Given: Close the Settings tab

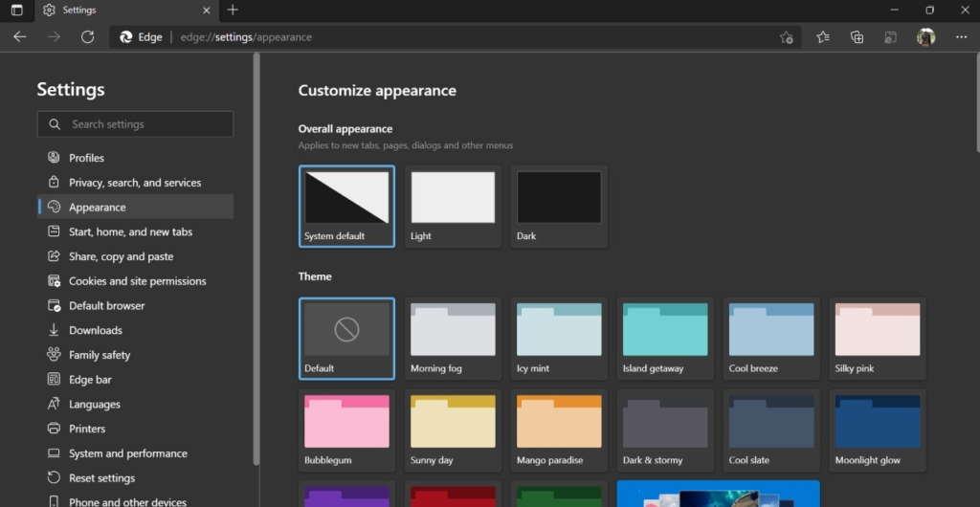Looking at the screenshot, I should pyautogui.click(x=207, y=10).
